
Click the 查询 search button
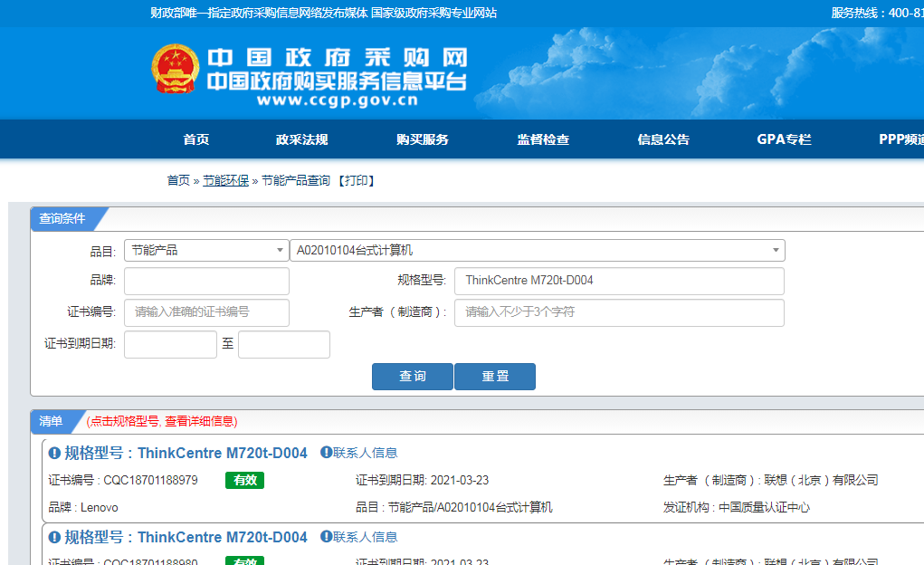(413, 377)
